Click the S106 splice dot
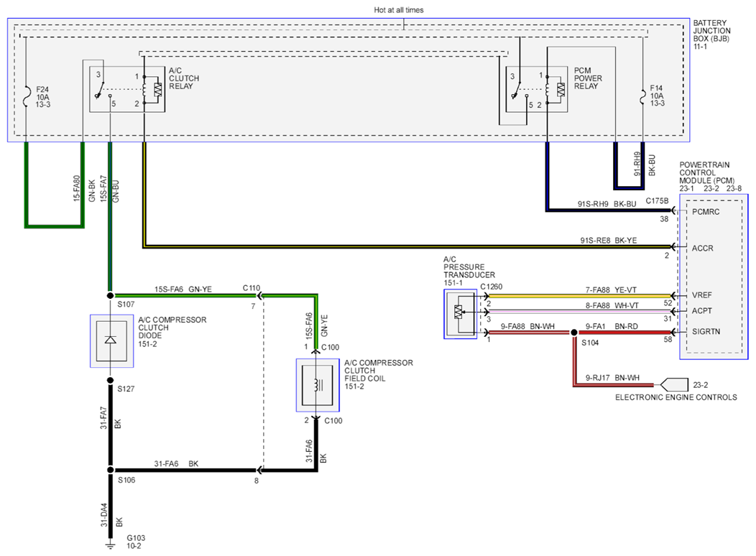756x556 pixels. click(111, 470)
